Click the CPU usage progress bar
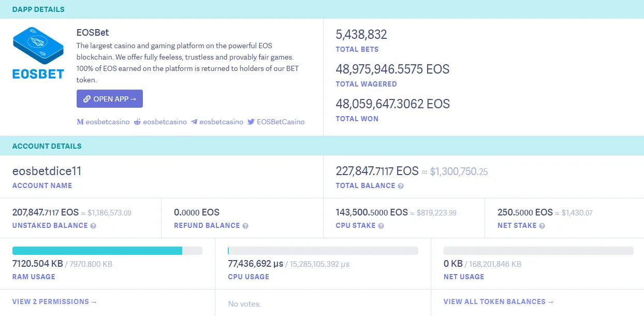 tap(323, 251)
